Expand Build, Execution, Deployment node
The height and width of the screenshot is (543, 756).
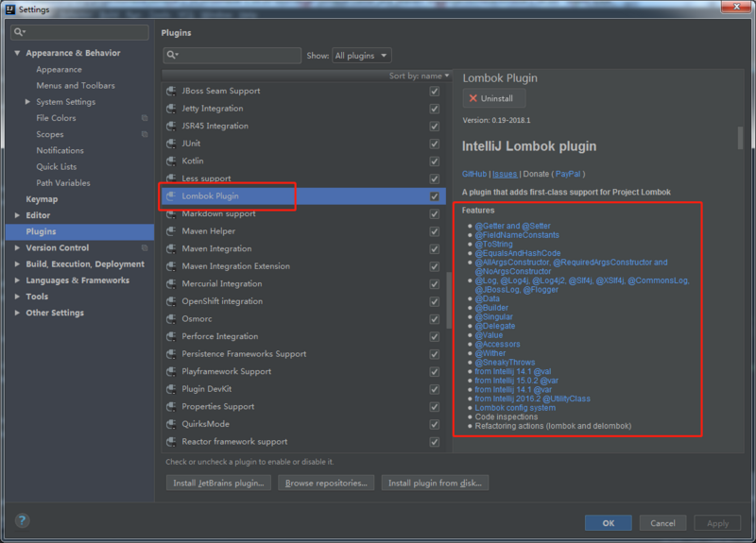point(17,264)
